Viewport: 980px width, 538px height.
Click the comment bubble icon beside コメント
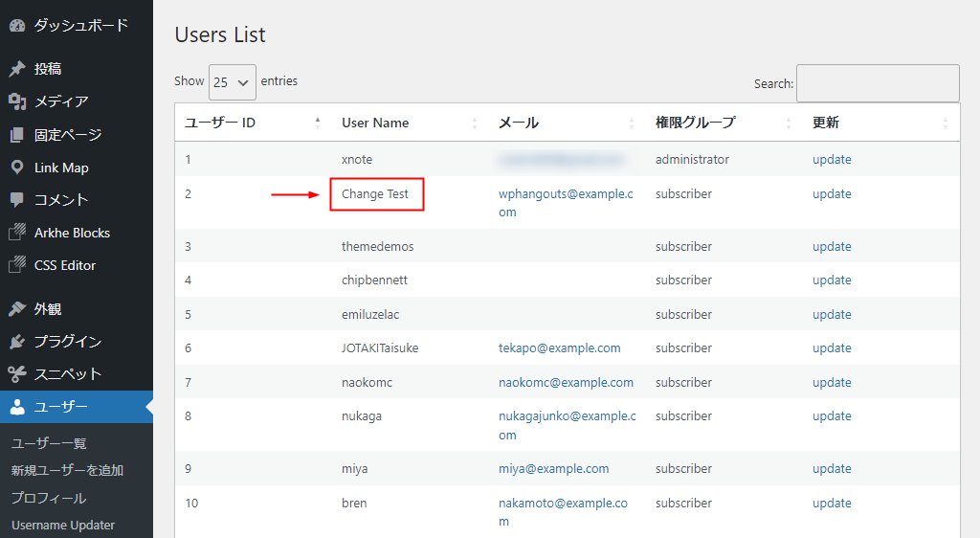point(17,200)
